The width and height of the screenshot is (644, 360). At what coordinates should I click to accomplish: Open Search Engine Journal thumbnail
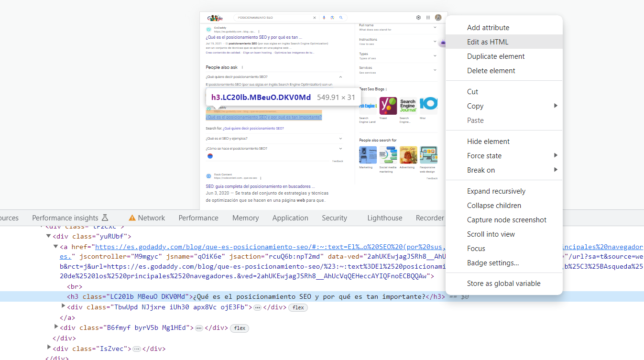(408, 106)
